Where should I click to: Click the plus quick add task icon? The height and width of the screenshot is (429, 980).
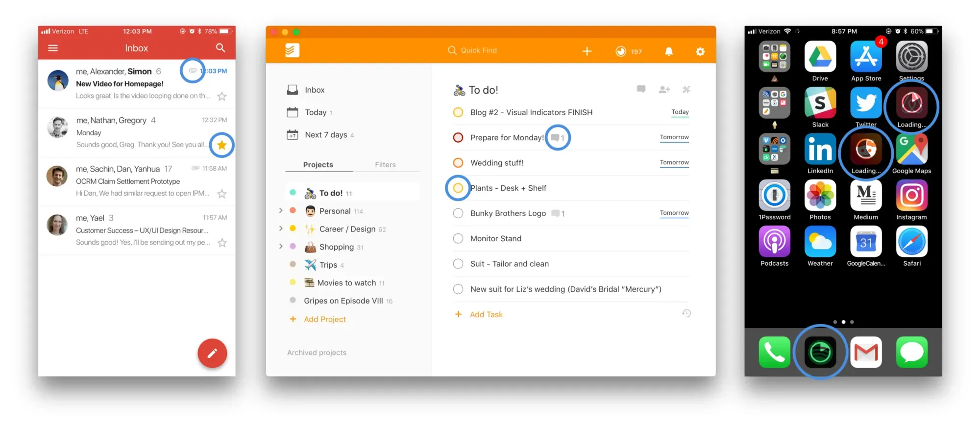(587, 51)
